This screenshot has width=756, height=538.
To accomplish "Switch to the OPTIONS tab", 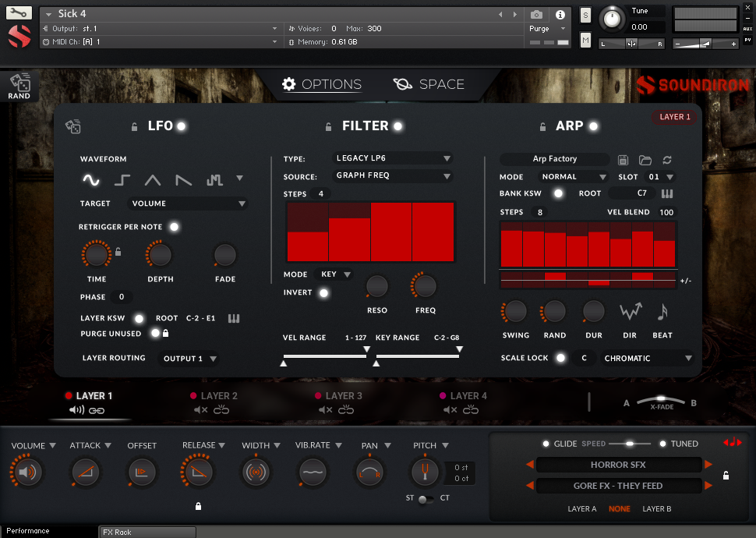I will (322, 84).
